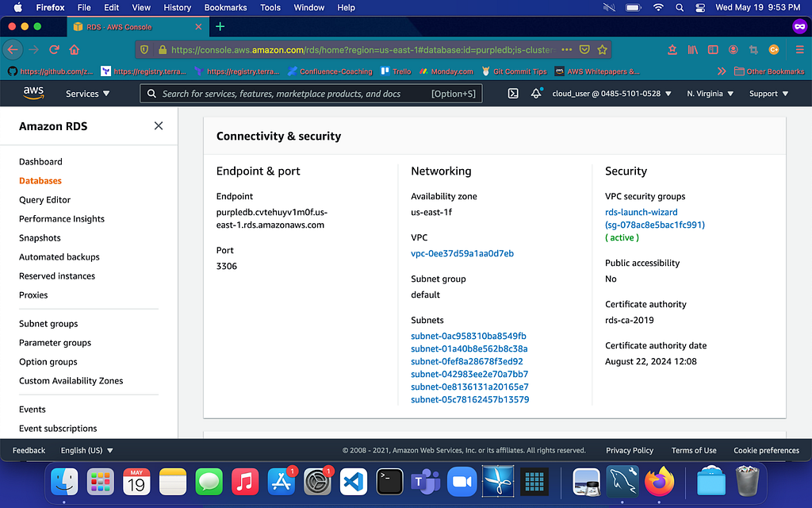This screenshot has height=508, width=812.
Task: Close the Amazon RDS sidebar panel
Action: click(x=159, y=126)
